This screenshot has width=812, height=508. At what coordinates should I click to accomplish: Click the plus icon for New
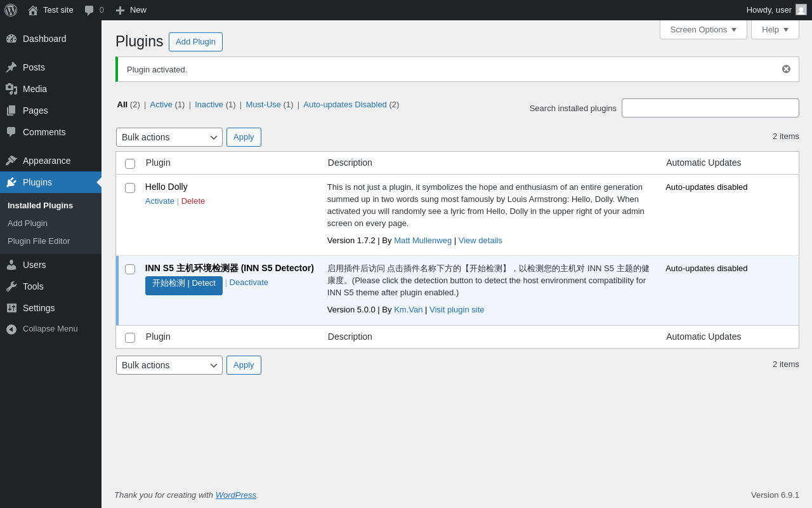120,10
